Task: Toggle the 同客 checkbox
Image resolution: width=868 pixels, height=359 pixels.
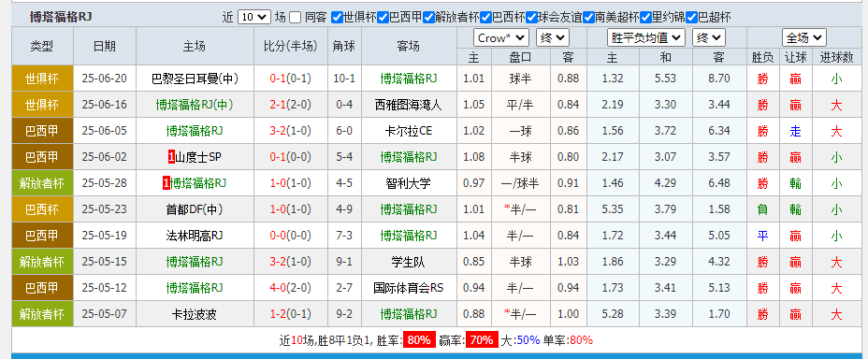Action: [x=295, y=18]
